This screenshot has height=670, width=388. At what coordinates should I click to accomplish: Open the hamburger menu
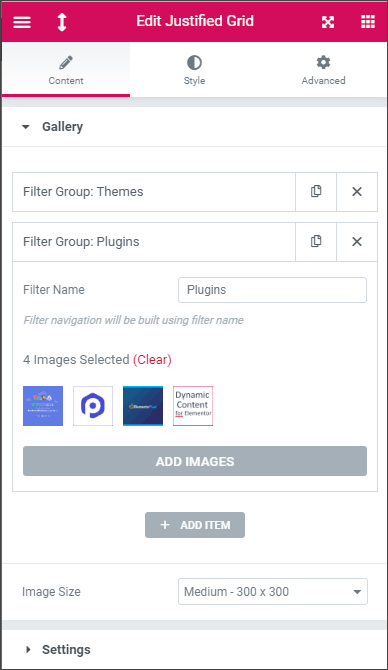pos(22,22)
